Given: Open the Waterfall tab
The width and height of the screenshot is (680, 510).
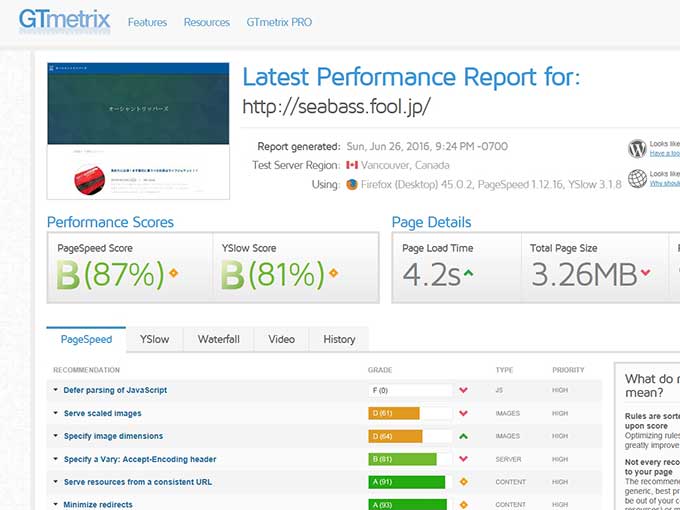Looking at the screenshot, I should 218,339.
